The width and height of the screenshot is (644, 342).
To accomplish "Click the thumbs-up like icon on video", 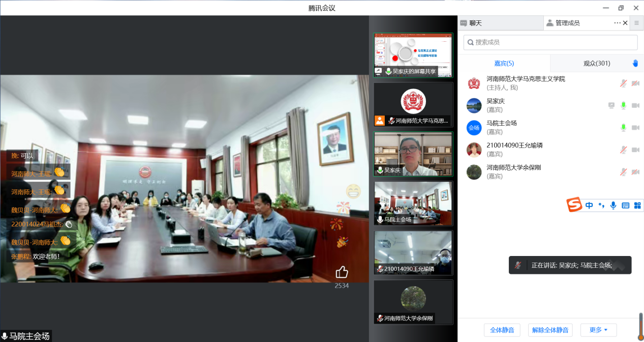I will point(342,272).
